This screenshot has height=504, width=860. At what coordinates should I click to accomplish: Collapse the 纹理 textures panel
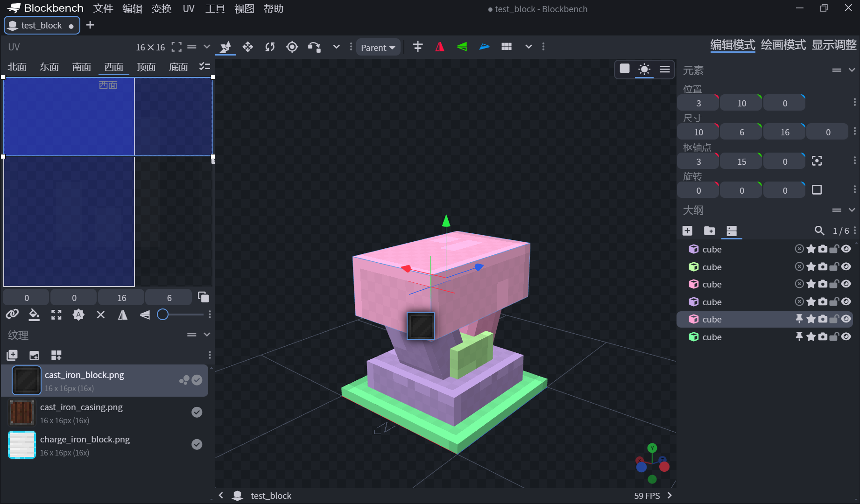(207, 335)
